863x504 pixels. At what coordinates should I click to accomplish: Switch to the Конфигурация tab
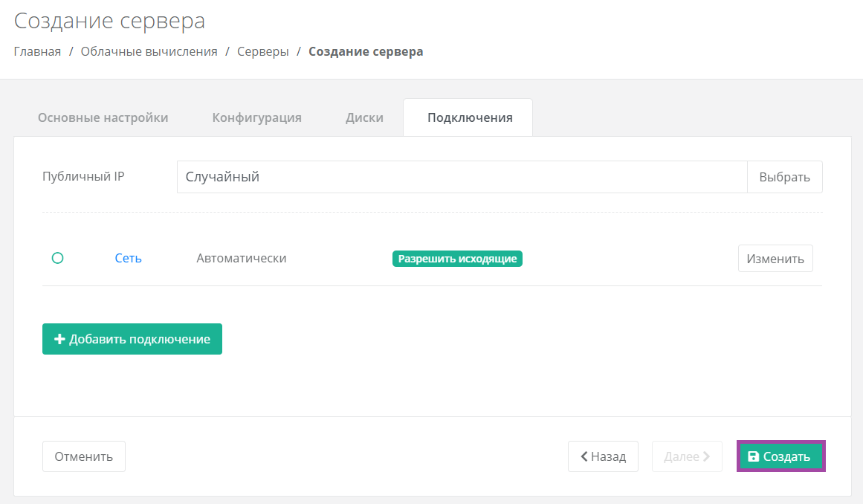pos(257,117)
